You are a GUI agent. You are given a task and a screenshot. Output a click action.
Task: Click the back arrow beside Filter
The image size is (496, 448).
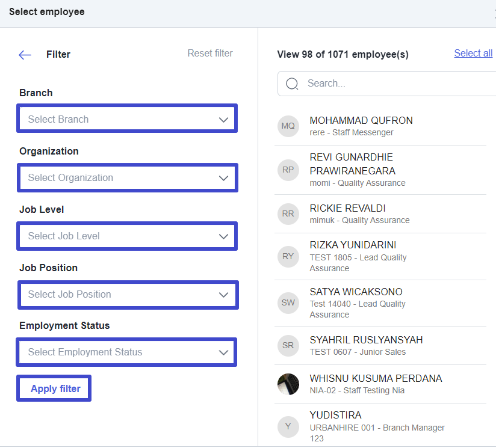coord(25,55)
